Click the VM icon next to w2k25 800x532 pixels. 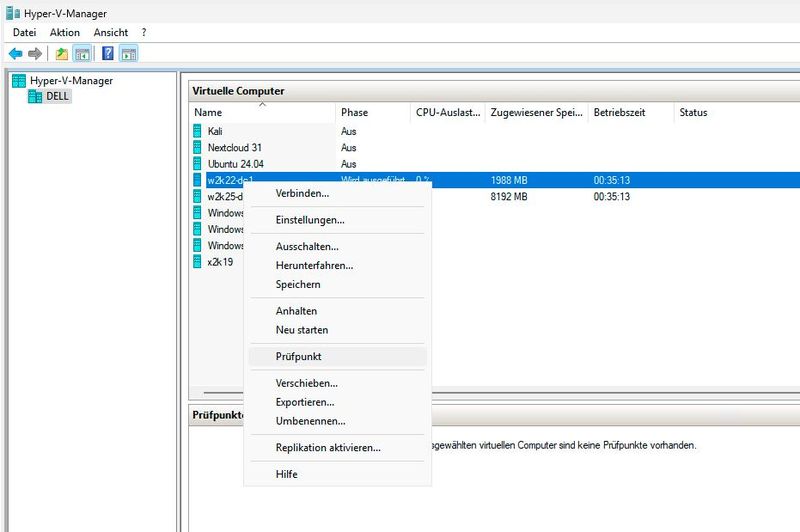coord(197,196)
